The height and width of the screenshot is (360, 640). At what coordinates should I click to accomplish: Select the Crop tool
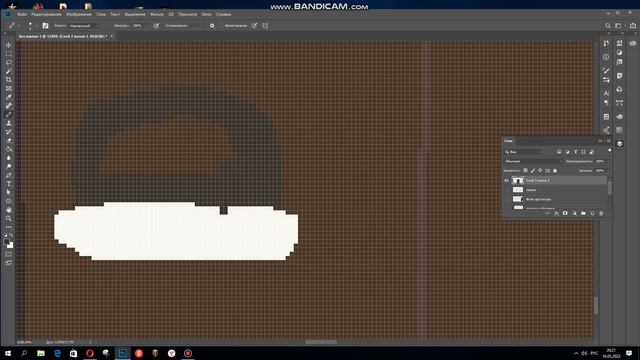[9, 80]
